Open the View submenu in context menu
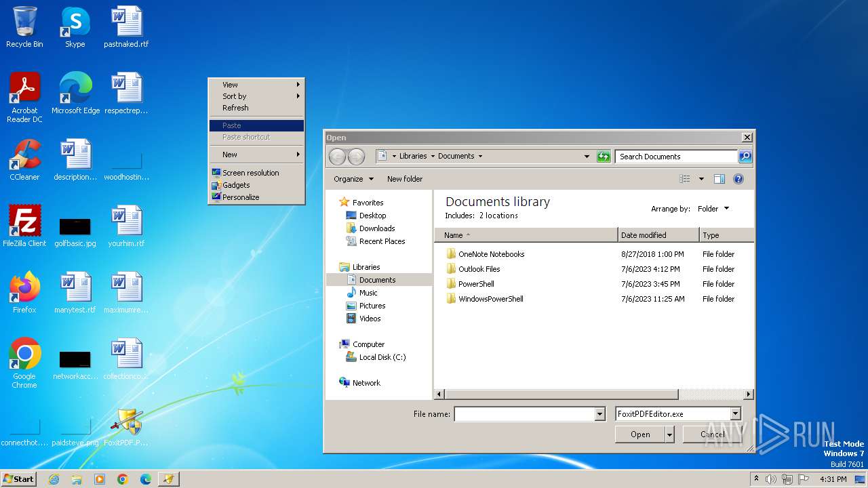 (x=256, y=85)
